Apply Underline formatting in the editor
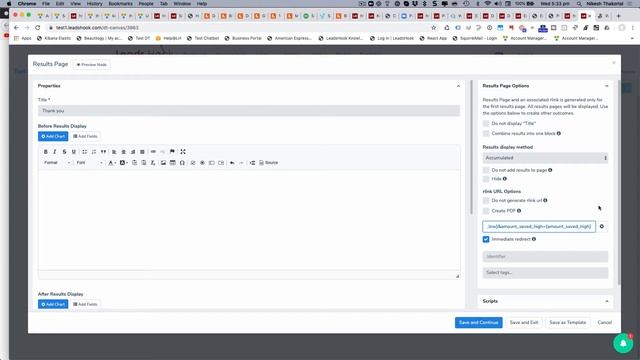 pos(73,152)
